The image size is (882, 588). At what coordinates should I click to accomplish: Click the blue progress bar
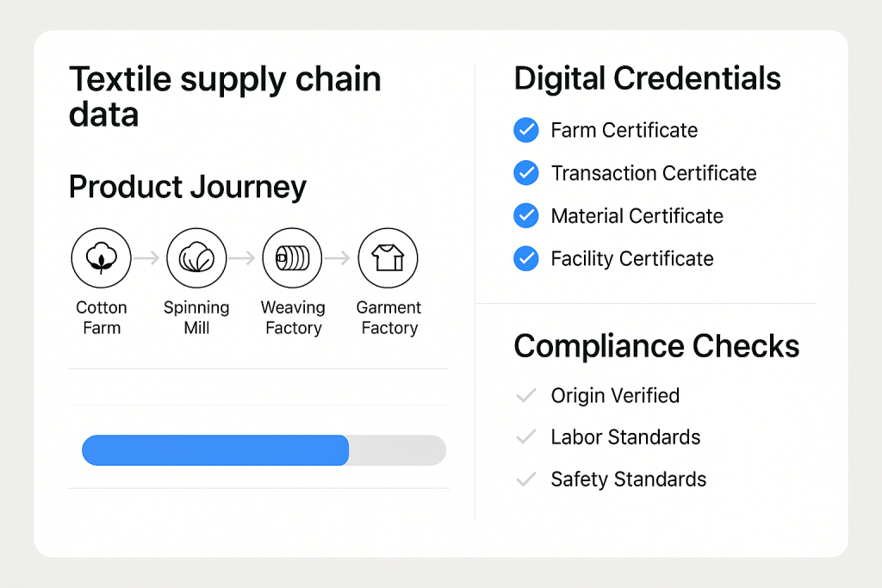tap(215, 450)
